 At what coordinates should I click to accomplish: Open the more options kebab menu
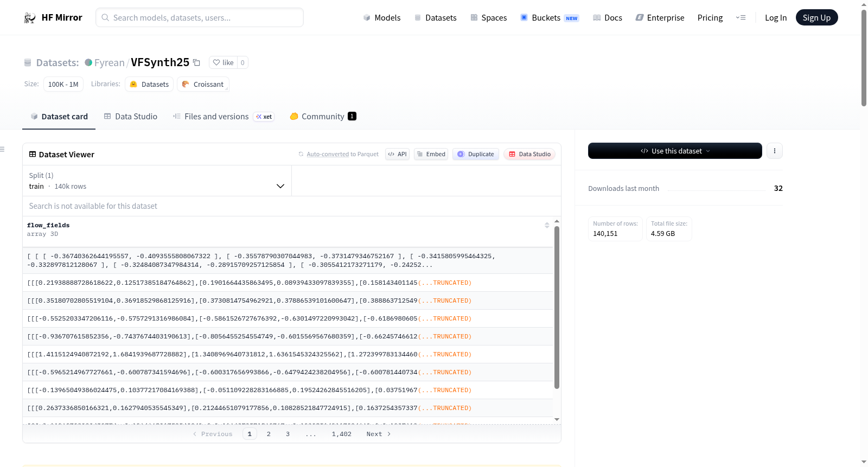(775, 151)
